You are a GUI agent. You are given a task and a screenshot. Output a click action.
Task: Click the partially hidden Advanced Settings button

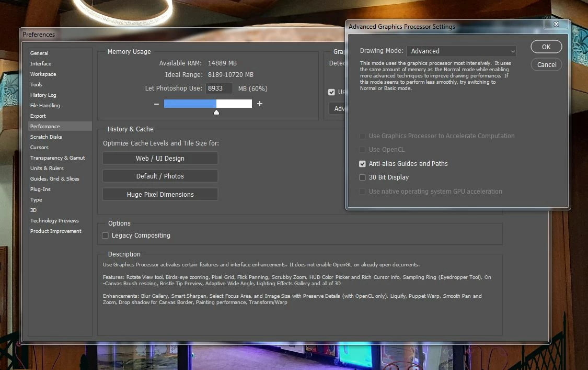pyautogui.click(x=337, y=108)
